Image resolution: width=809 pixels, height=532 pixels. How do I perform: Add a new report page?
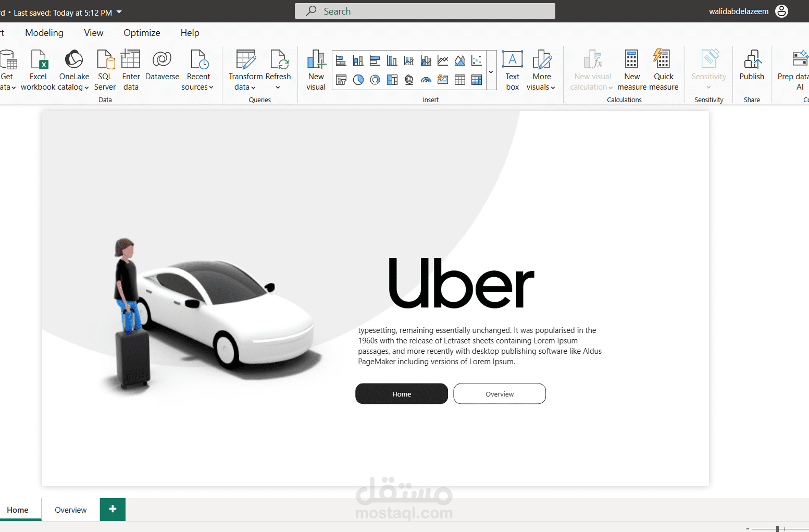tap(113, 509)
